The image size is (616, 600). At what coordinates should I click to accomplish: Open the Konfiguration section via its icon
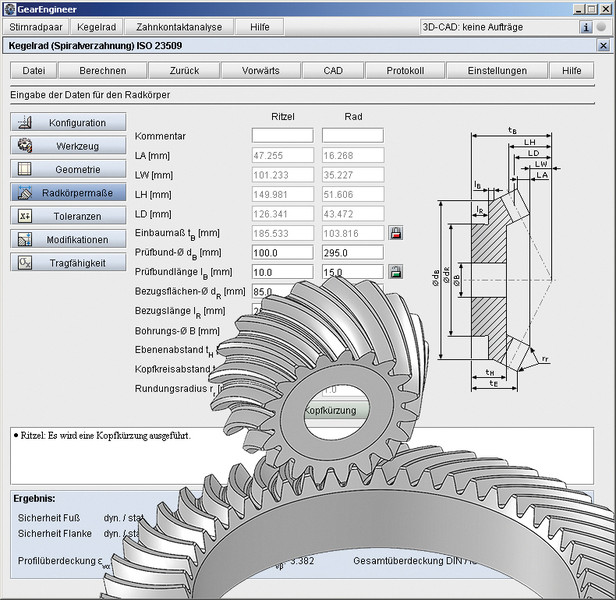(x=23, y=122)
